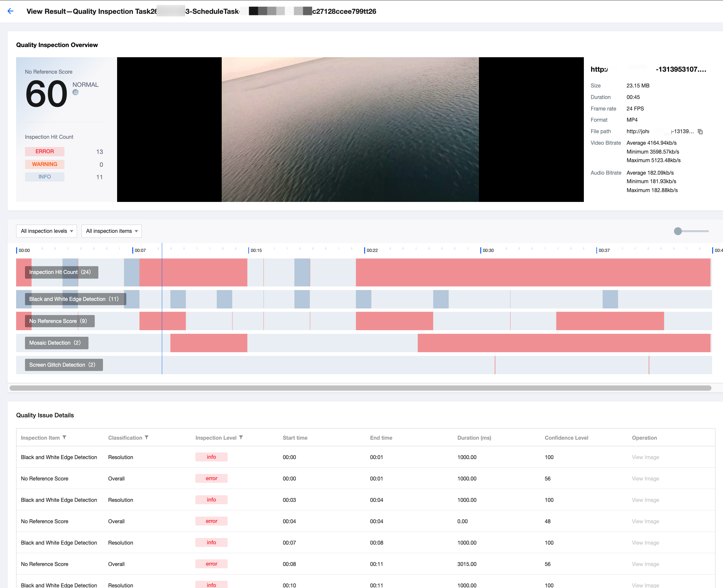Copy the file path with copy icon
This screenshot has height=588, width=723.
coord(700,132)
